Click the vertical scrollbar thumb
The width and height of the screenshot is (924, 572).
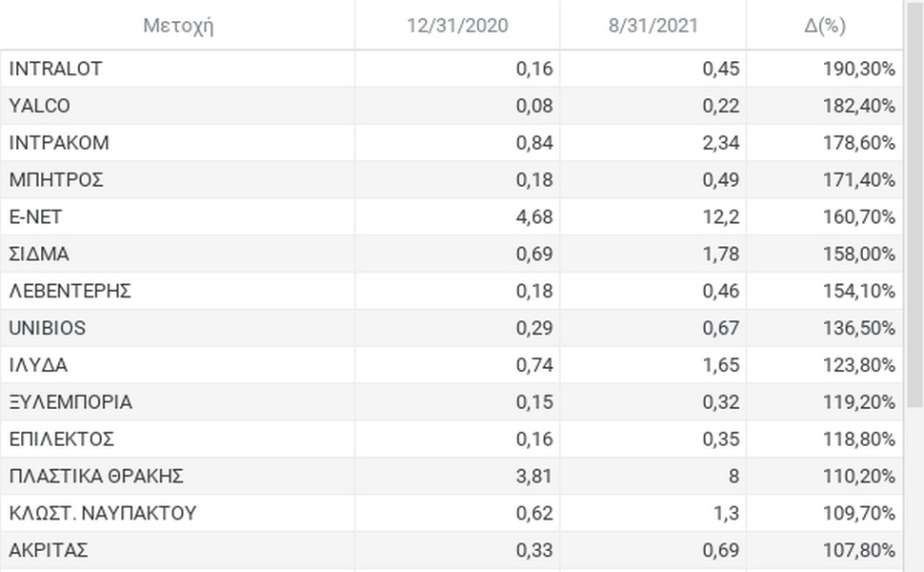[x=914, y=203]
